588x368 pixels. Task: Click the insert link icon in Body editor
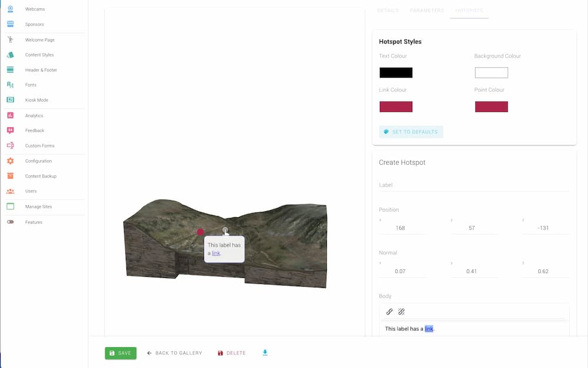pos(389,311)
